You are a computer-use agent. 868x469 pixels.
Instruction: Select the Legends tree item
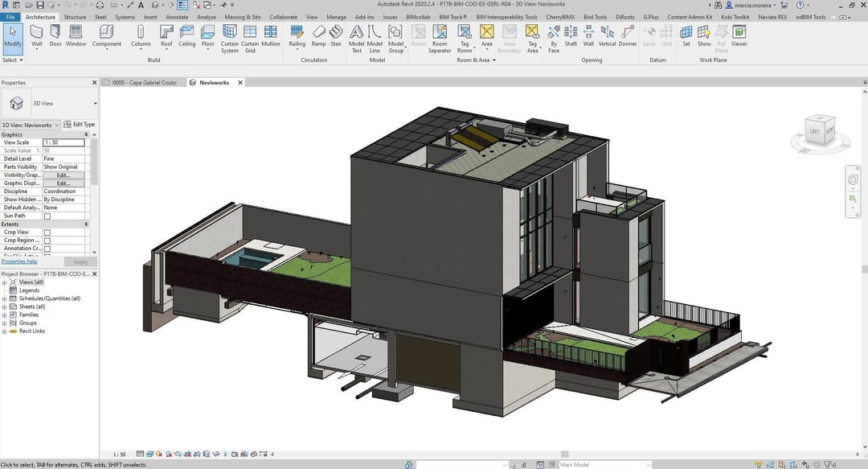pos(30,290)
